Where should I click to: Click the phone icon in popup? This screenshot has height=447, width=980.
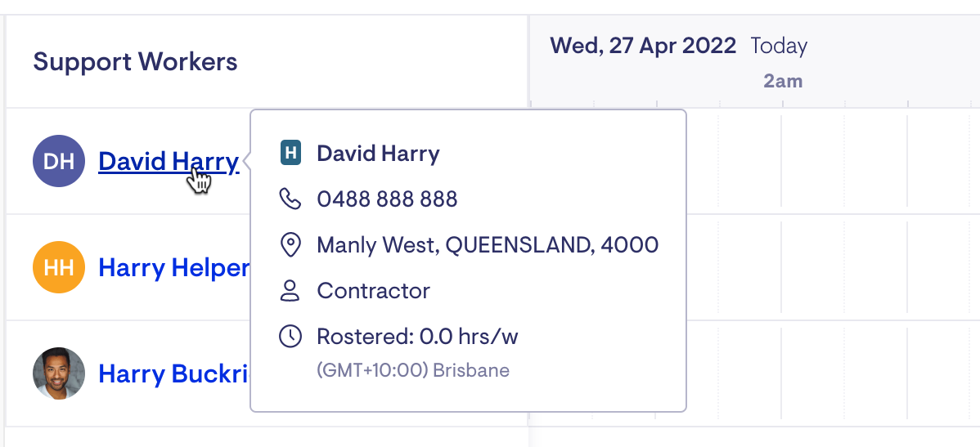pos(290,199)
